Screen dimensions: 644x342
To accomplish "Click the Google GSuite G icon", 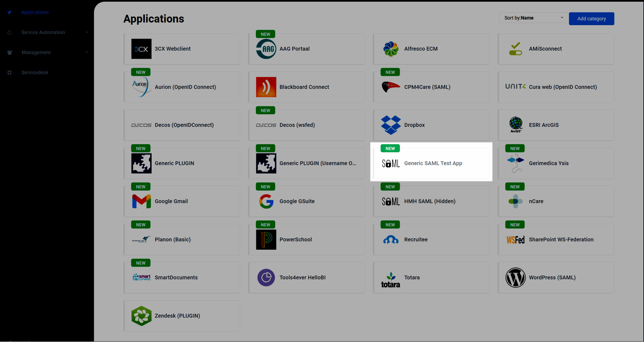I will [266, 201].
